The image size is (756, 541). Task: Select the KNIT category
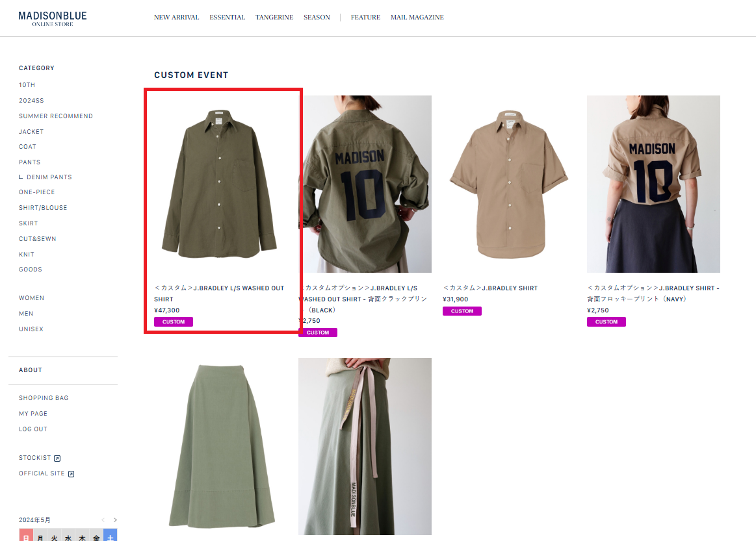click(x=27, y=255)
